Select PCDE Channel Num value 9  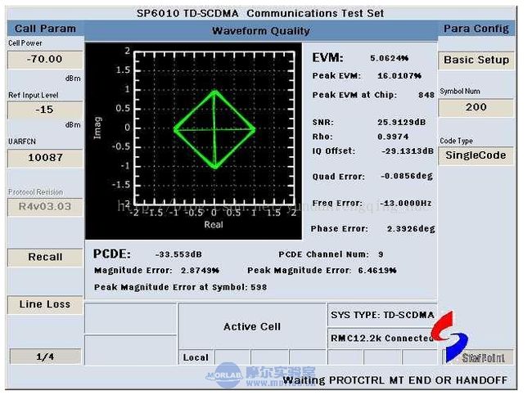tap(381, 254)
